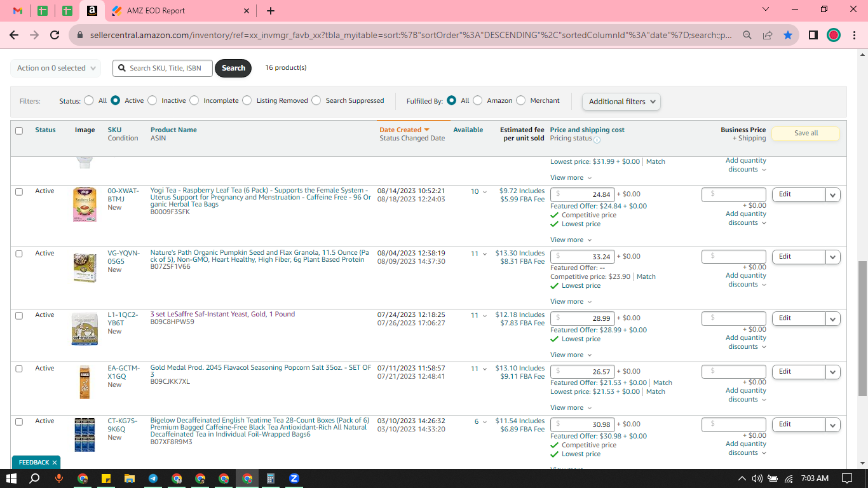The width and height of the screenshot is (868, 488).
Task: Open the Nature's Path Pumpkin Seed Granola link
Action: (259, 256)
